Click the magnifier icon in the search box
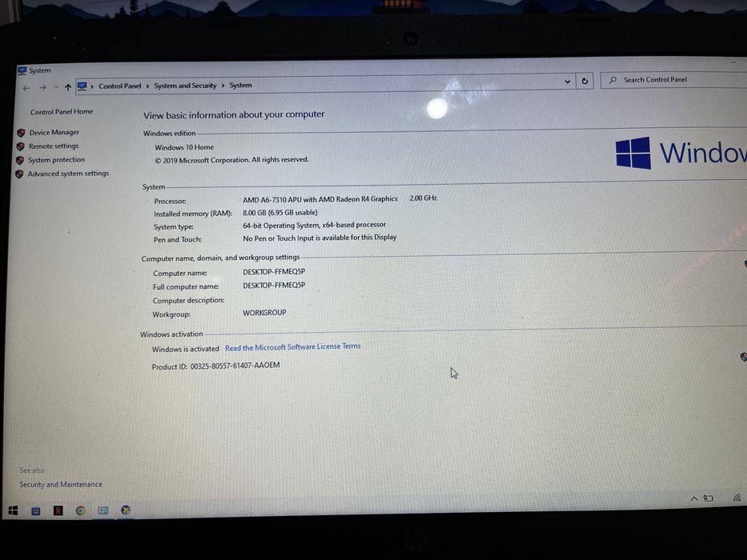 tap(612, 80)
